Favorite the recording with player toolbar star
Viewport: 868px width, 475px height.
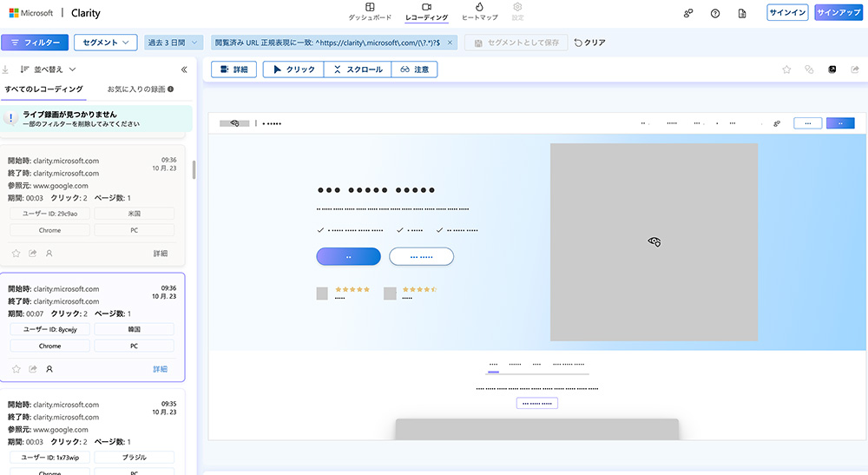coord(786,69)
